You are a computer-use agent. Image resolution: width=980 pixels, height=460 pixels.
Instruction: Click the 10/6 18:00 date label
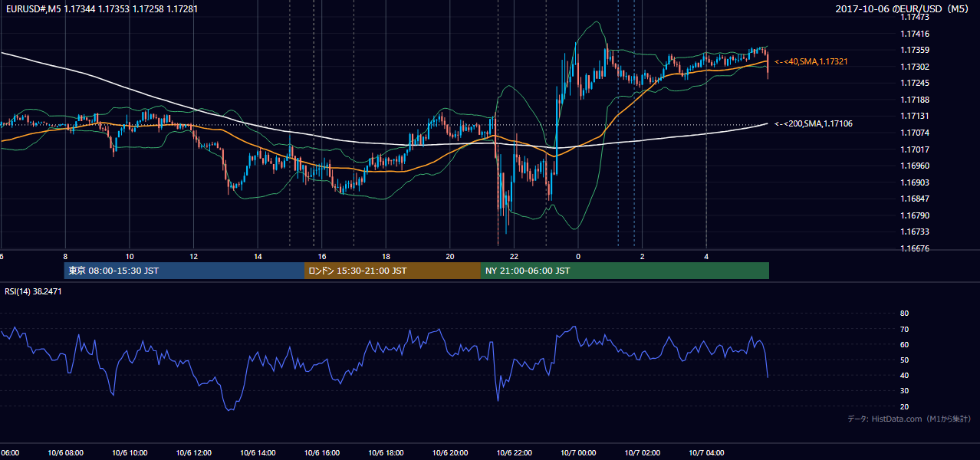[386, 453]
